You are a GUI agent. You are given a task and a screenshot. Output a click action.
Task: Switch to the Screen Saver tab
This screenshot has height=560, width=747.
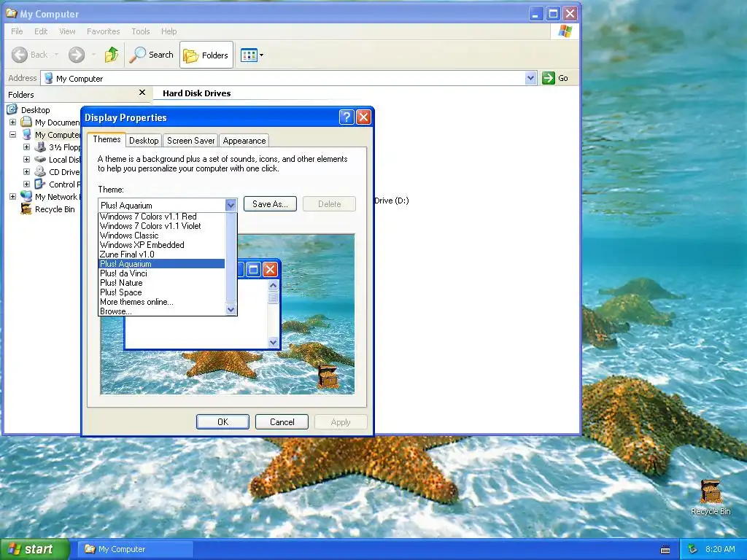pos(190,141)
